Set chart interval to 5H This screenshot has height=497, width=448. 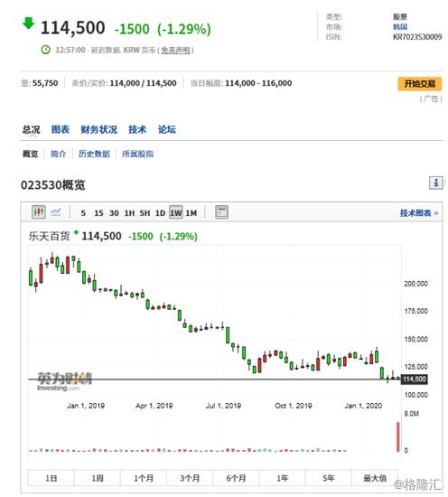click(x=145, y=213)
